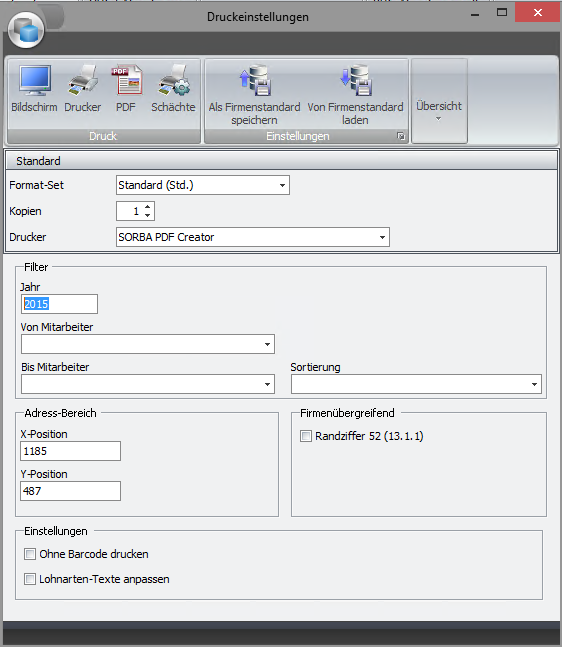
Task: Open the application orb menu button
Action: coord(26,30)
